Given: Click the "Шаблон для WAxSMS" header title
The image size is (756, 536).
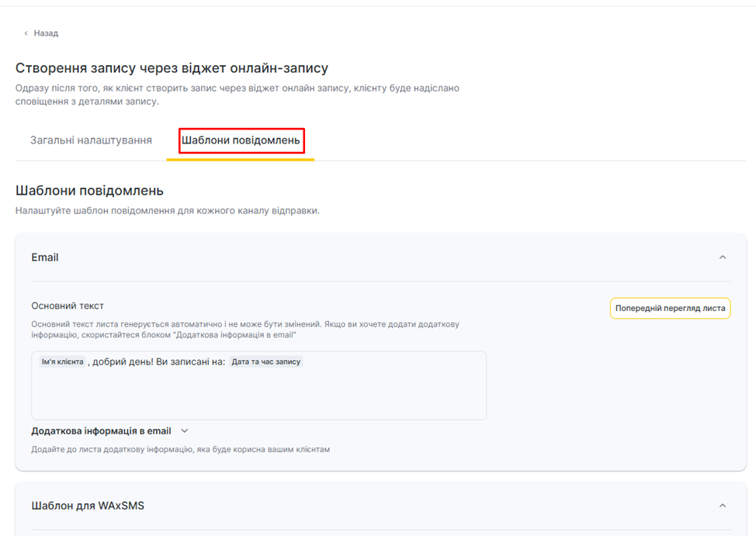Looking at the screenshot, I should (x=88, y=506).
